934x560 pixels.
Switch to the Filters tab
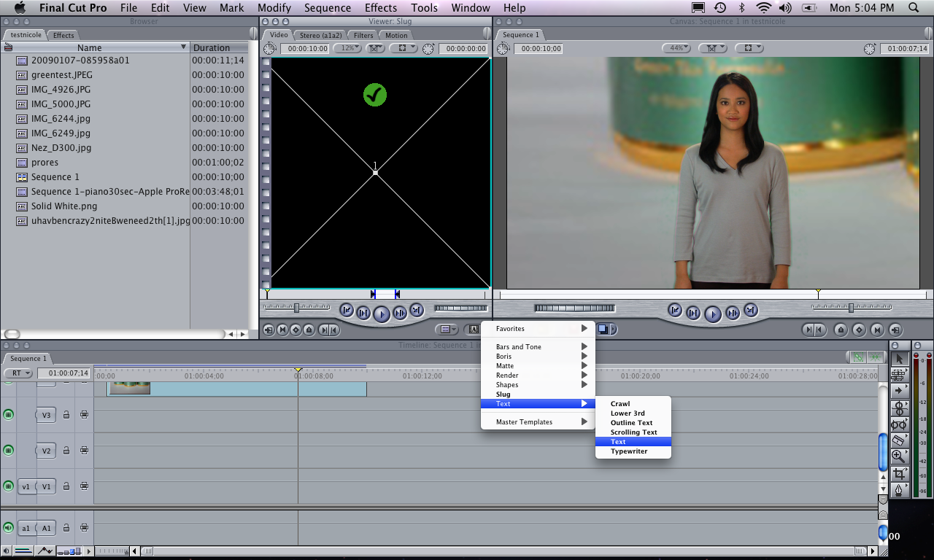pyautogui.click(x=363, y=35)
